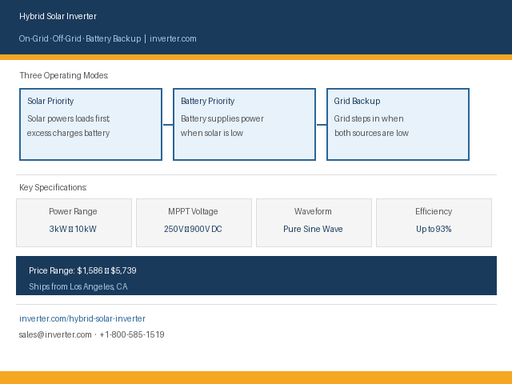
Task: Click 'Solar powers loads first' text
Action: tap(69, 119)
